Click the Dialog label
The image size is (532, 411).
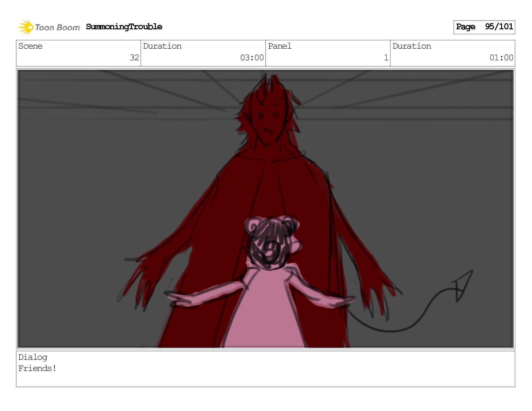(x=33, y=357)
